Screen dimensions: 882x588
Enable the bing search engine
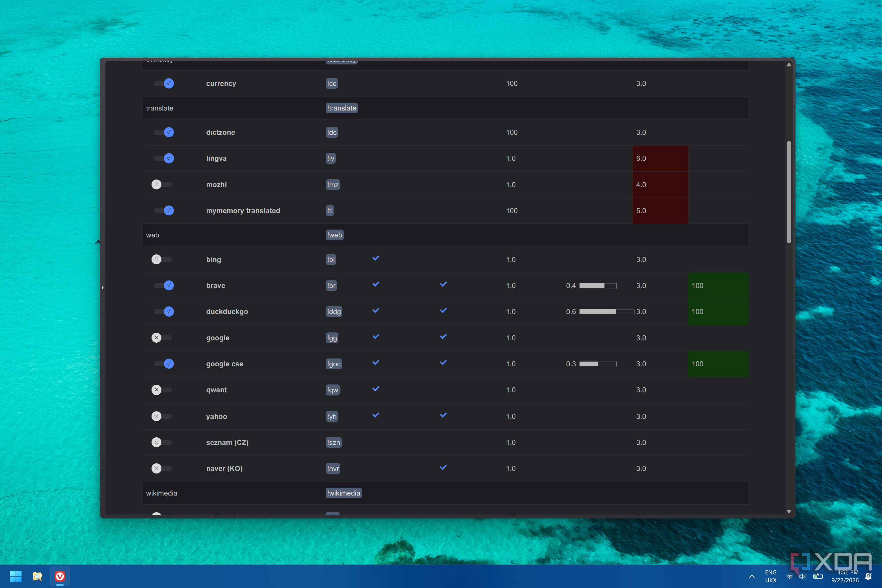162,260
